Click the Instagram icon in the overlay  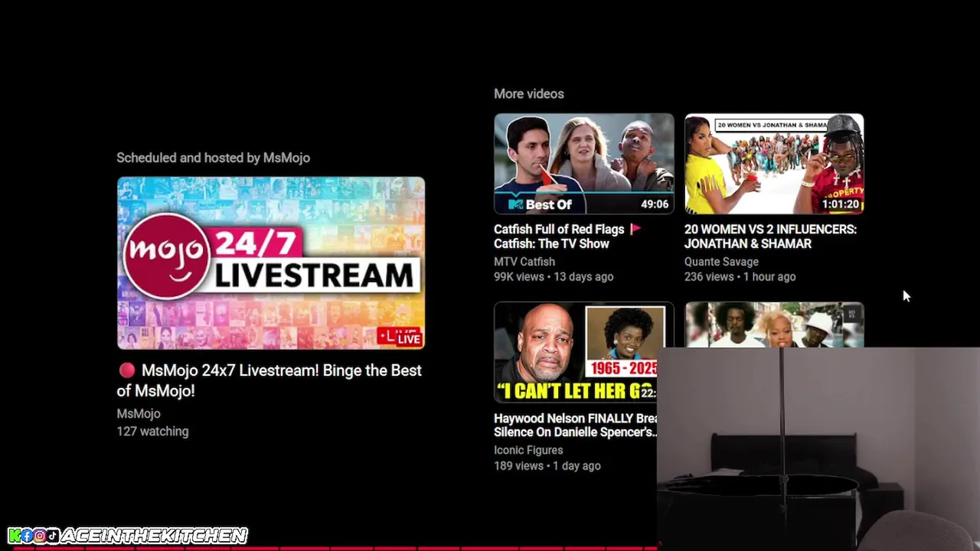pyautogui.click(x=39, y=536)
